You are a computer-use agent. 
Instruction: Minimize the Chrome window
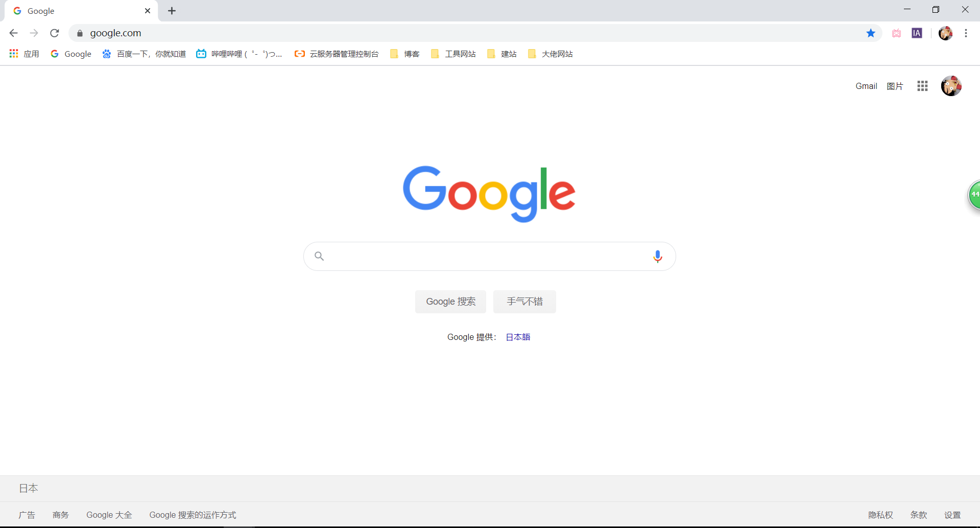tap(907, 9)
